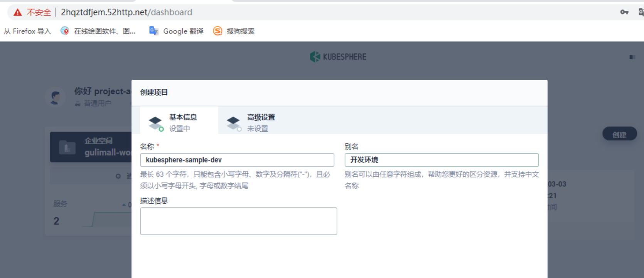
Task: Focus the 名称 input with kubesphere-sample-dev
Action: click(x=237, y=160)
